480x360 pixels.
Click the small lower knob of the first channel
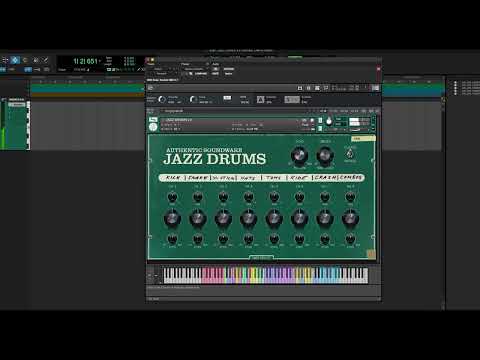[172, 239]
